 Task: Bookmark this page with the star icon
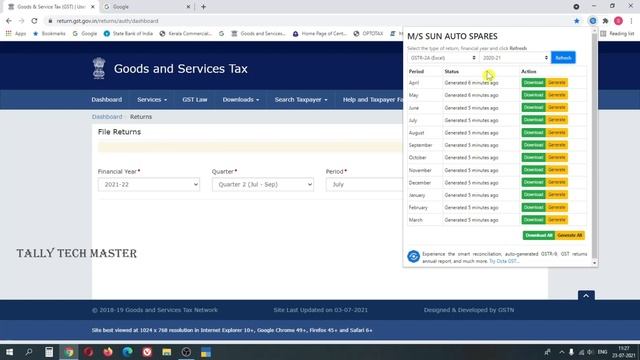576,21
